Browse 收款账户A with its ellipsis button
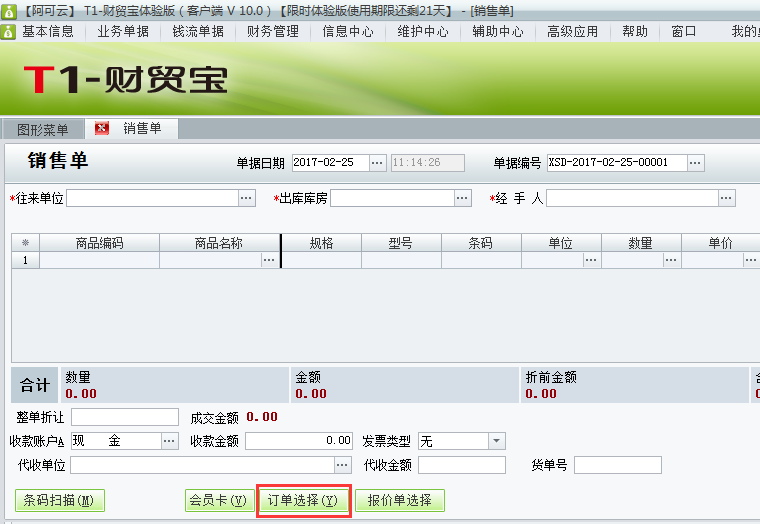Screen dimensions: 760x524 click(x=169, y=441)
